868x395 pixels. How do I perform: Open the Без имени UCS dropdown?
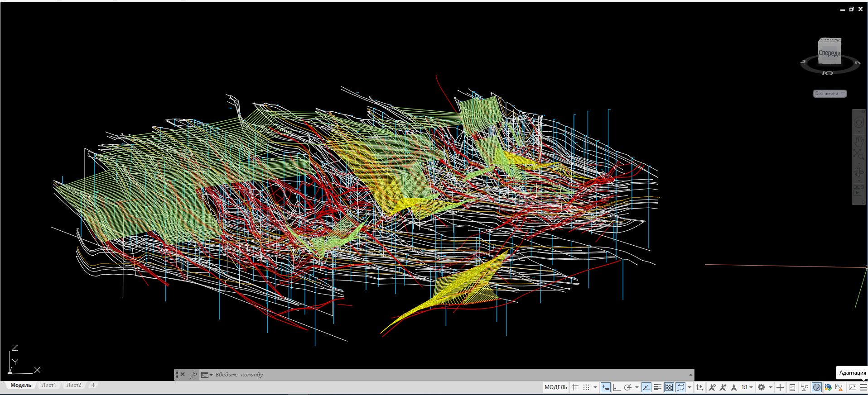(830, 93)
